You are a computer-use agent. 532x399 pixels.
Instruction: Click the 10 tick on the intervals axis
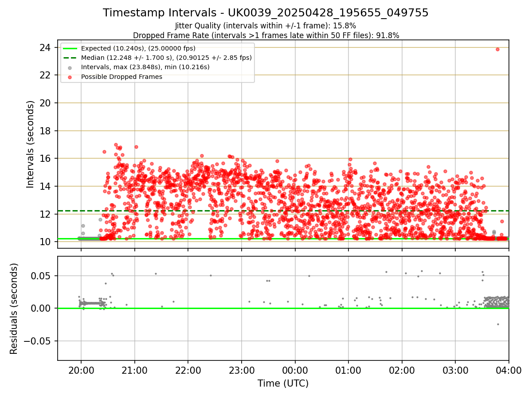coord(46,242)
